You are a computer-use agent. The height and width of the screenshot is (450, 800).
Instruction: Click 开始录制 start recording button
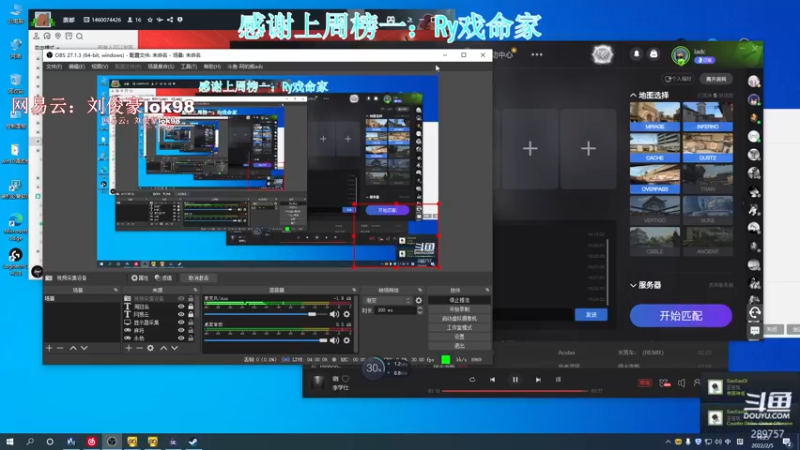(459, 310)
